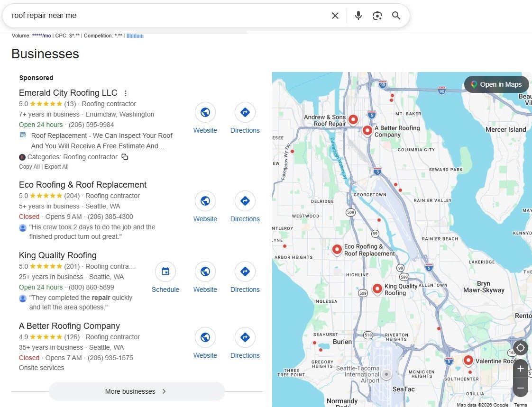Expand More businesses list
The image size is (532, 407).
(137, 391)
